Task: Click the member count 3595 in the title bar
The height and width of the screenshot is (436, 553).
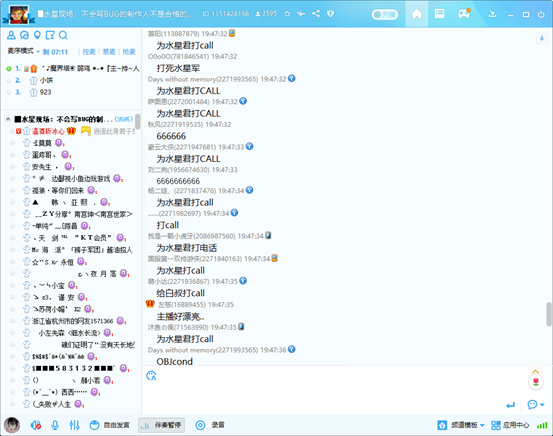Action: pyautogui.click(x=266, y=14)
